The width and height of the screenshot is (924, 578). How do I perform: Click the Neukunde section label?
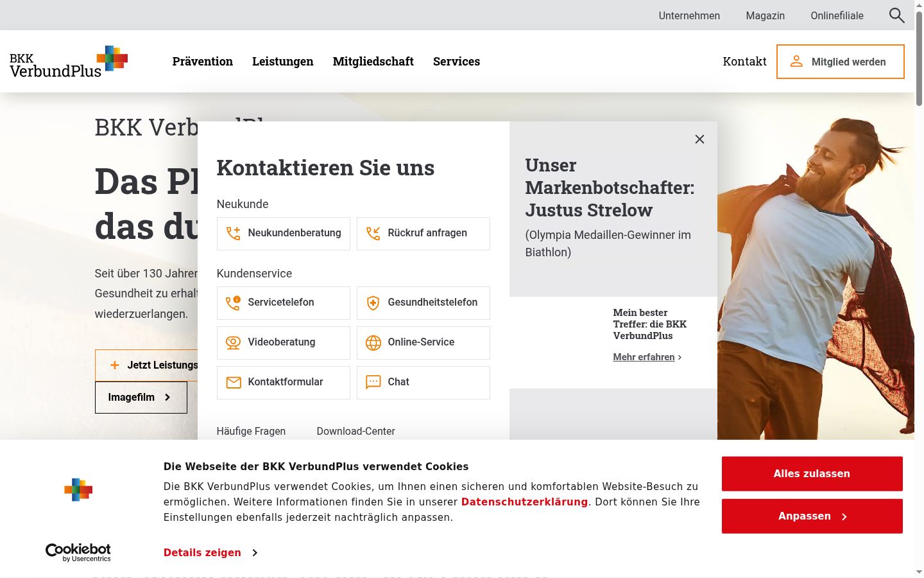(x=243, y=204)
